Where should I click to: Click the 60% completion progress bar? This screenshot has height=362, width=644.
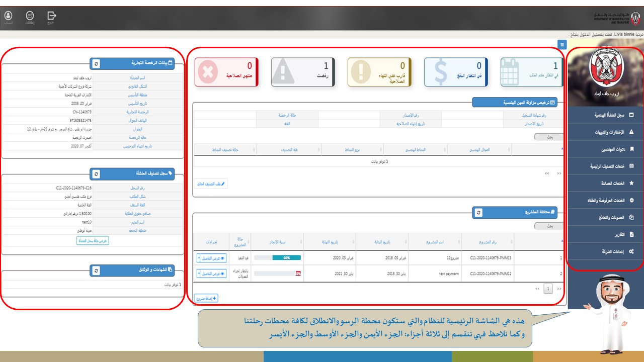click(286, 258)
